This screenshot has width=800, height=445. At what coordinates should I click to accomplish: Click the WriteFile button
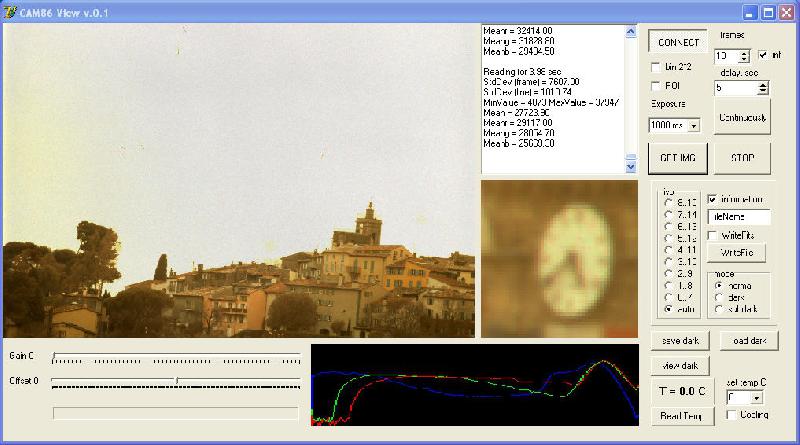click(x=737, y=253)
